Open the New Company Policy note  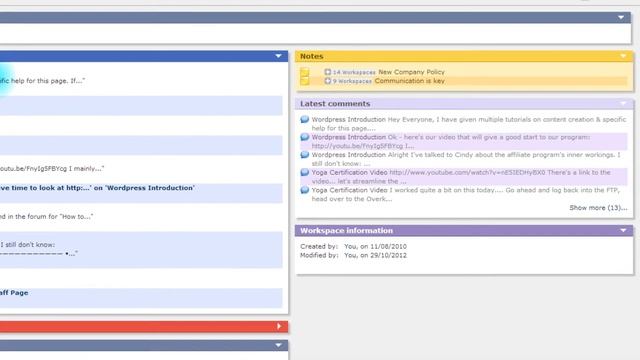coord(411,72)
